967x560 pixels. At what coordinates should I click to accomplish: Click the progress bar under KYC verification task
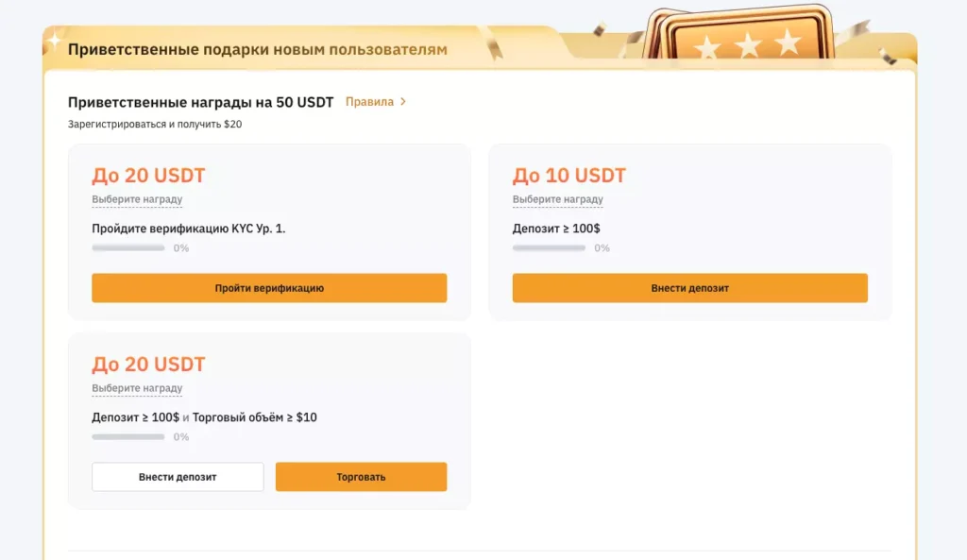tap(126, 247)
